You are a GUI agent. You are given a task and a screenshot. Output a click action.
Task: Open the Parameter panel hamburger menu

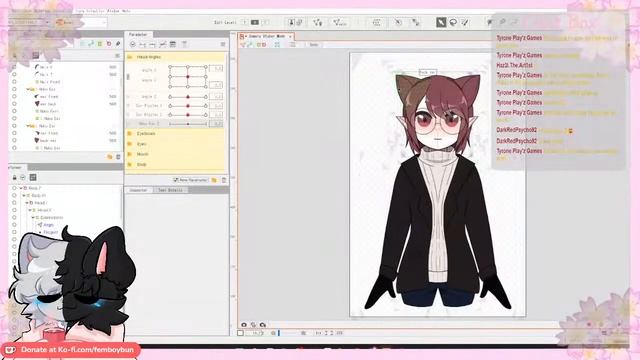(x=223, y=44)
